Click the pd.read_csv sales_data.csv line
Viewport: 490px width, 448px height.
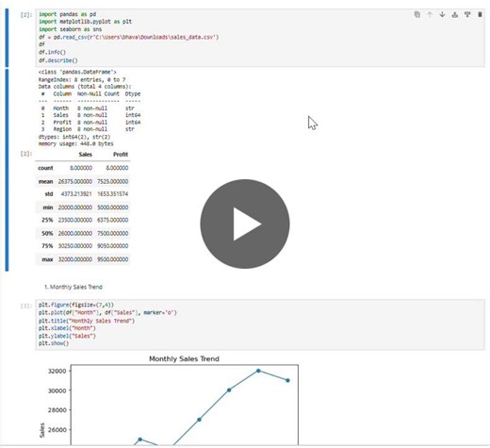click(x=128, y=37)
